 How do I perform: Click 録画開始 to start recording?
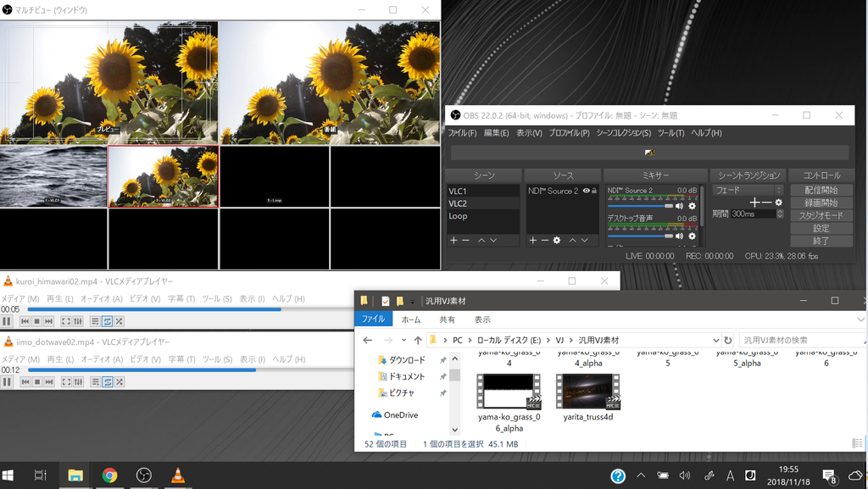[821, 203]
